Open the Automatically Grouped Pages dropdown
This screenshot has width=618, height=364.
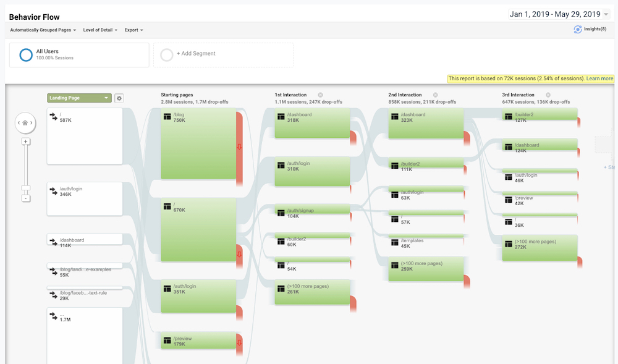(42, 29)
